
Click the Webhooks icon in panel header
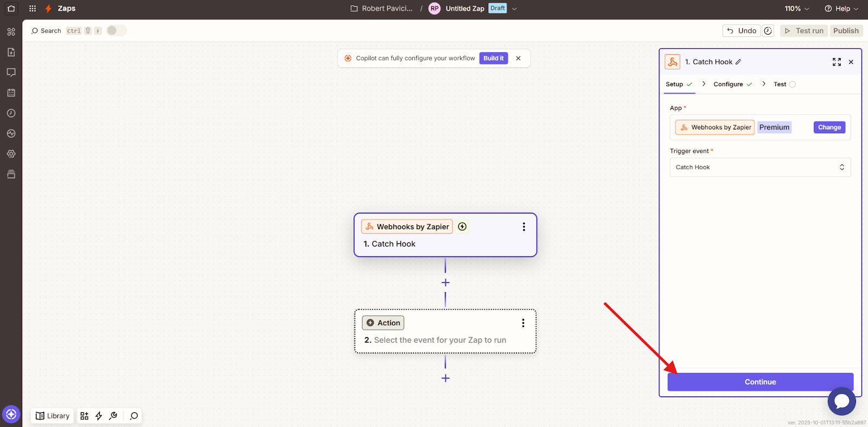coord(673,62)
